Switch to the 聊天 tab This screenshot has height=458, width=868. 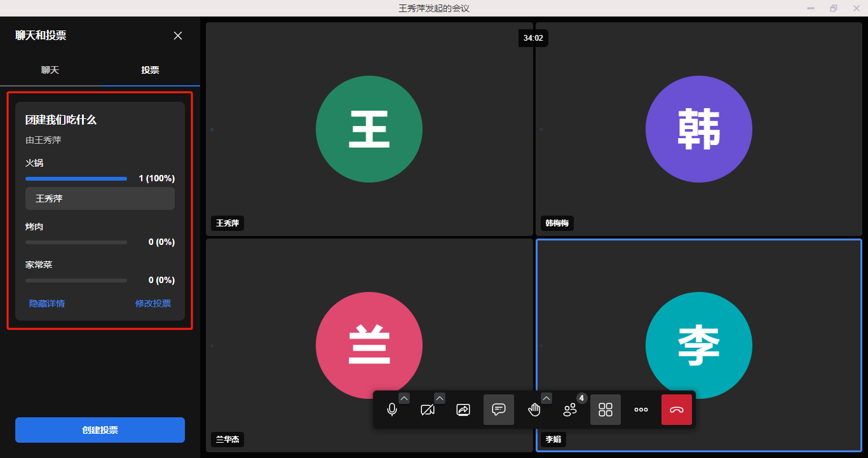coord(50,70)
